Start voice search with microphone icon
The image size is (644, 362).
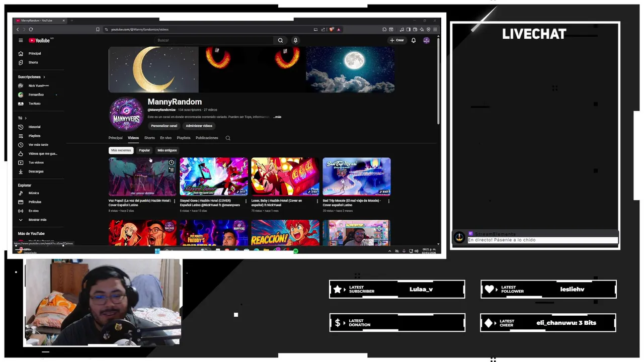[x=295, y=40]
